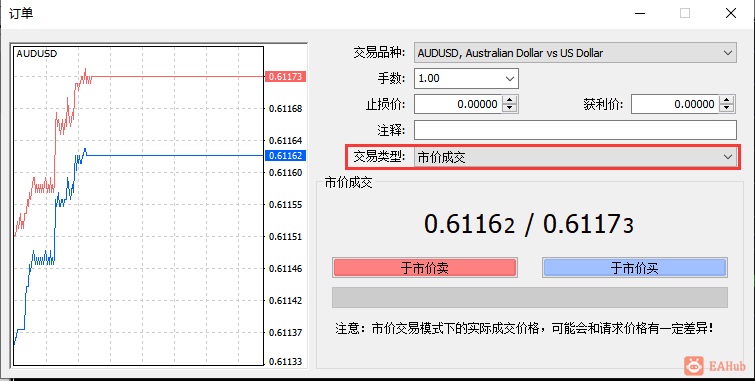Decrease the 止损价 value with down arrow

(510, 108)
